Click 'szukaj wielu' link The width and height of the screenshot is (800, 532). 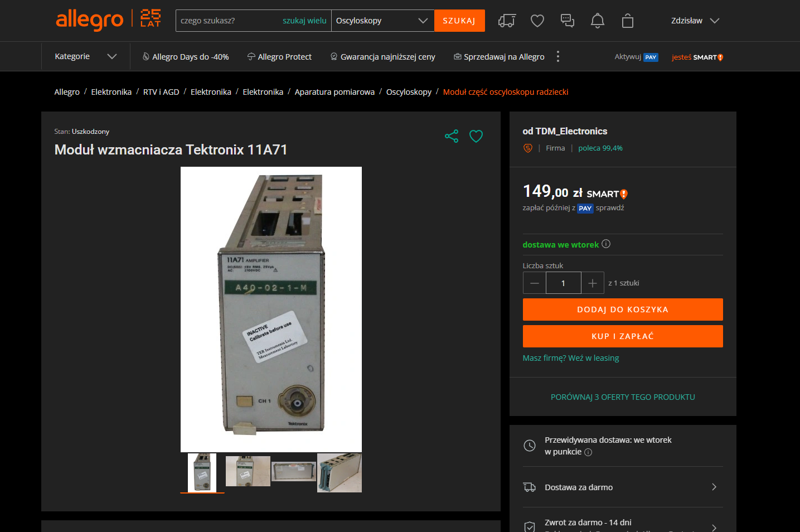(x=304, y=21)
